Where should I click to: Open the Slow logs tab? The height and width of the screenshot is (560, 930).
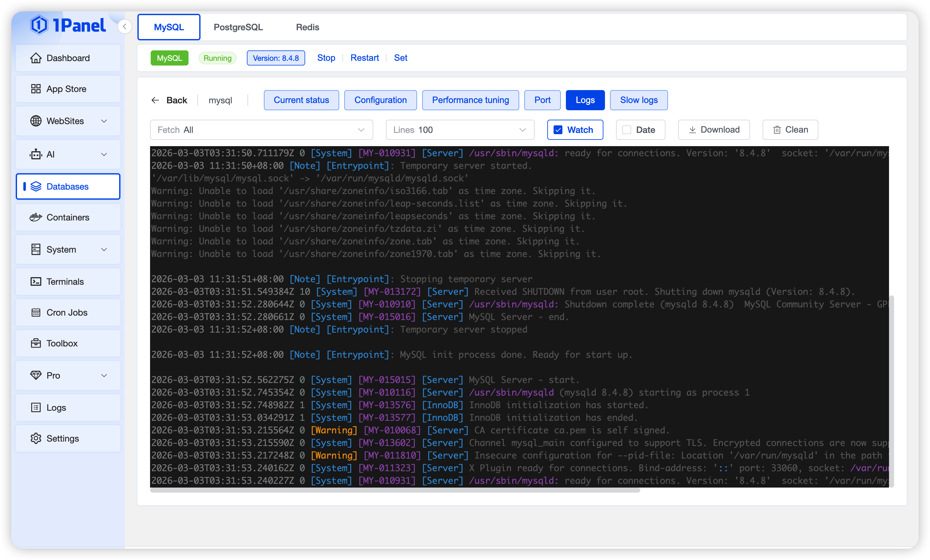639,100
